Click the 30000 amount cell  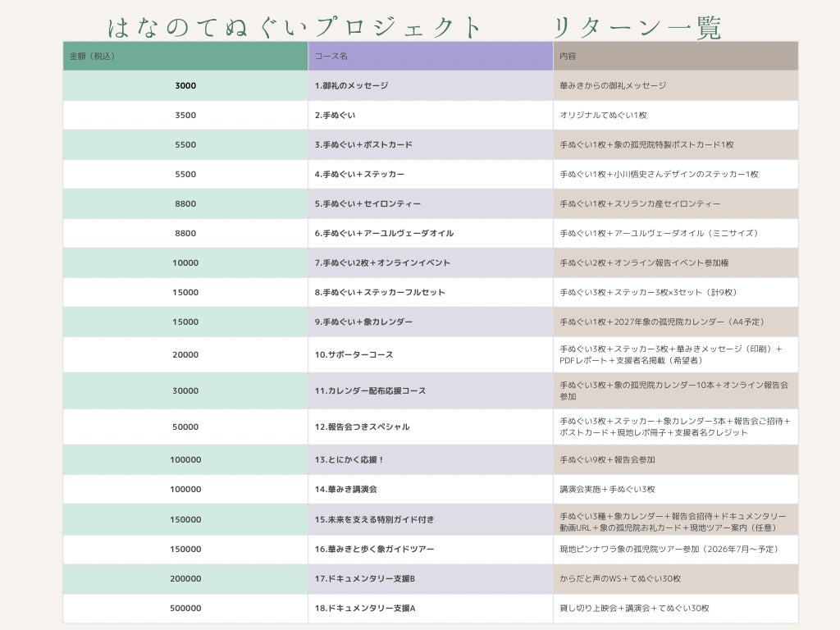point(185,390)
